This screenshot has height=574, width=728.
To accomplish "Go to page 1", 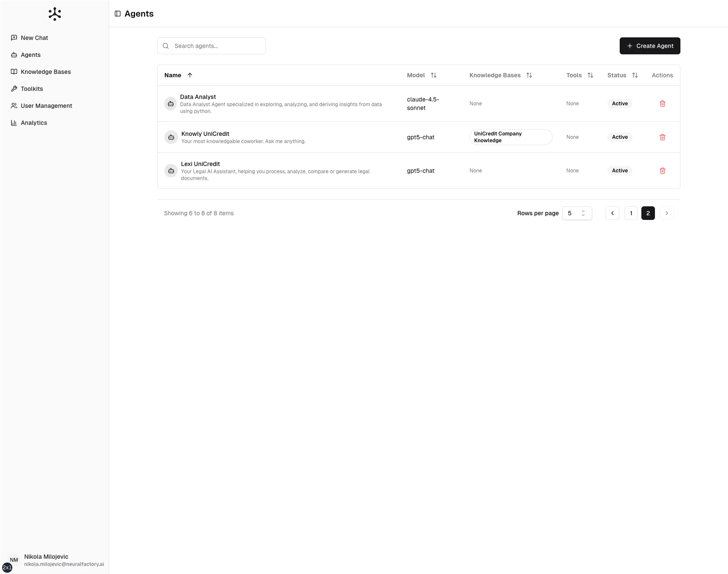I will click(x=631, y=213).
